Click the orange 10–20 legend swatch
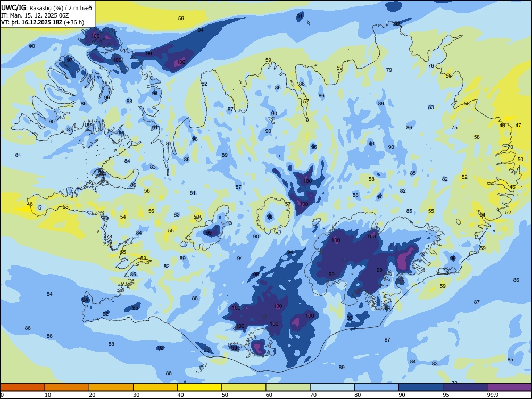Viewport: 532px width, 399px height. [67, 387]
